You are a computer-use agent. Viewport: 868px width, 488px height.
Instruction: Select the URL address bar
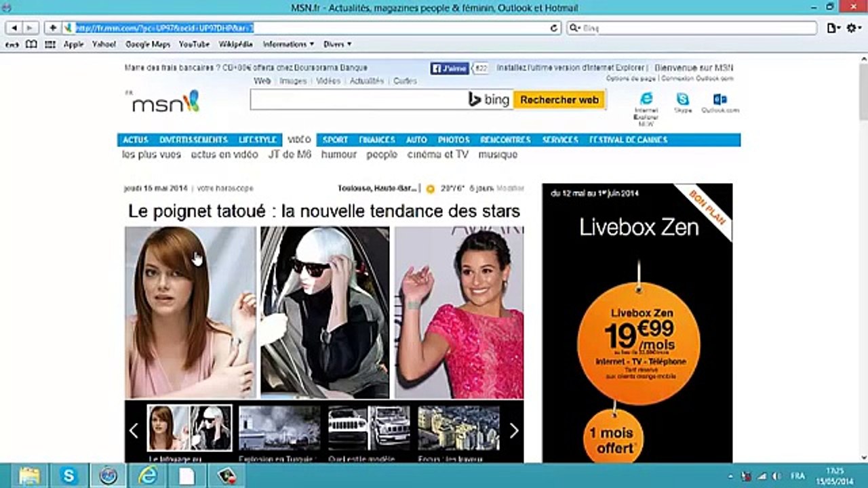pos(312,28)
